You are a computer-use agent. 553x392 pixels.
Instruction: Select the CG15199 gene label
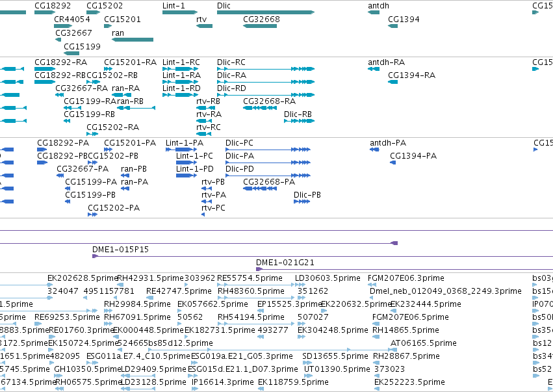pyautogui.click(x=82, y=47)
